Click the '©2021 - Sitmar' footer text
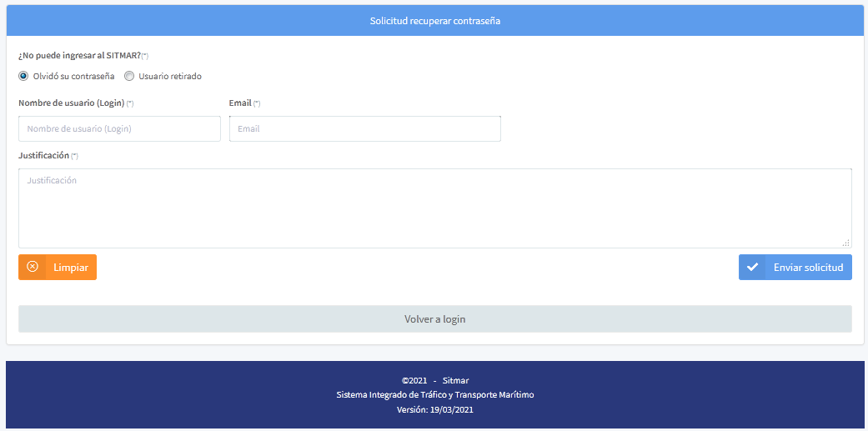 coord(434,380)
